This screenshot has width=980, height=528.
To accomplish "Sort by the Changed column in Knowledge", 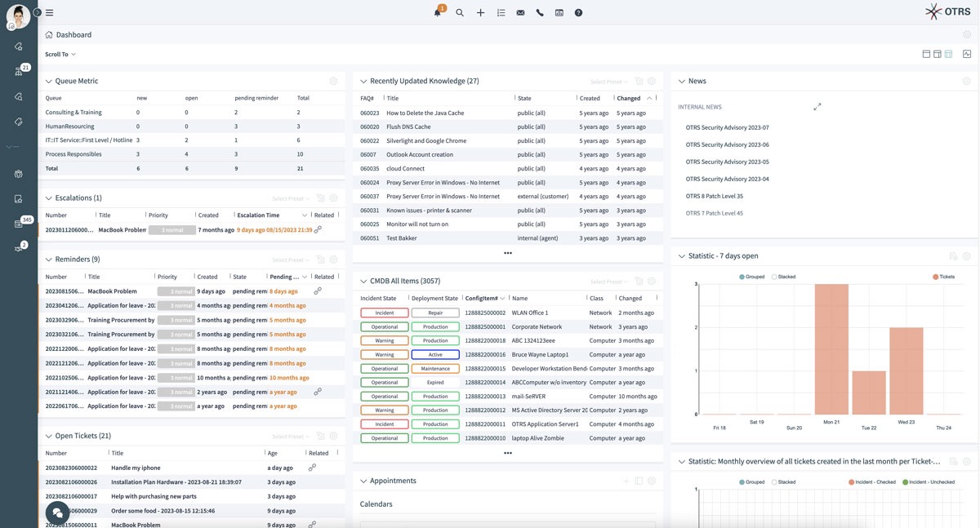I will (x=629, y=98).
